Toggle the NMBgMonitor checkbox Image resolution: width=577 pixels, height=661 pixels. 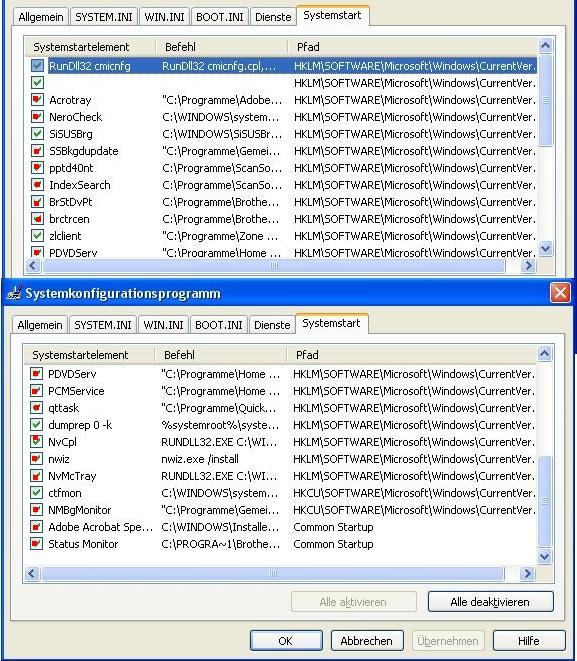point(36,510)
